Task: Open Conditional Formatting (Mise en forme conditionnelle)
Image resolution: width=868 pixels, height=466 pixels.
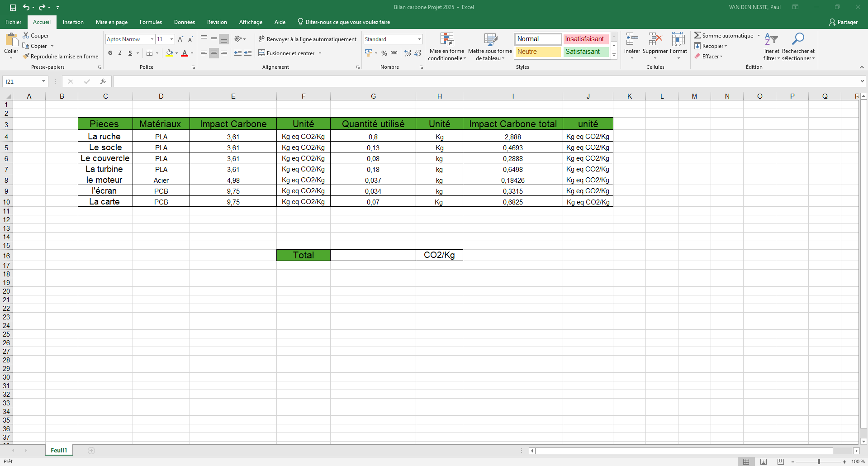Action: tap(446, 47)
